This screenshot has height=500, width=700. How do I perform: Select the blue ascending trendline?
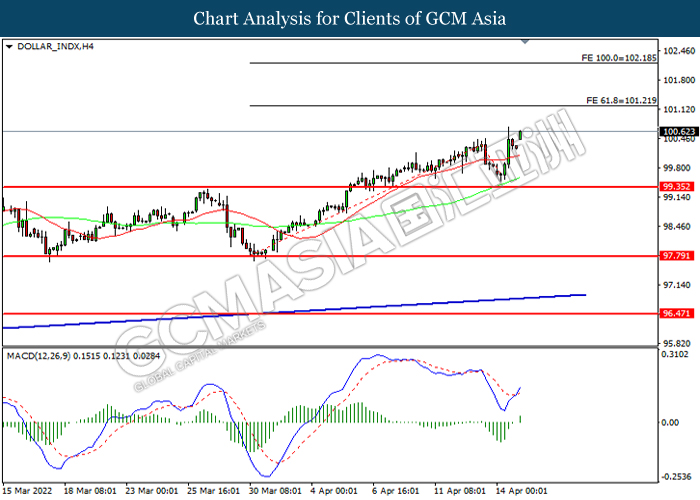(x=294, y=312)
